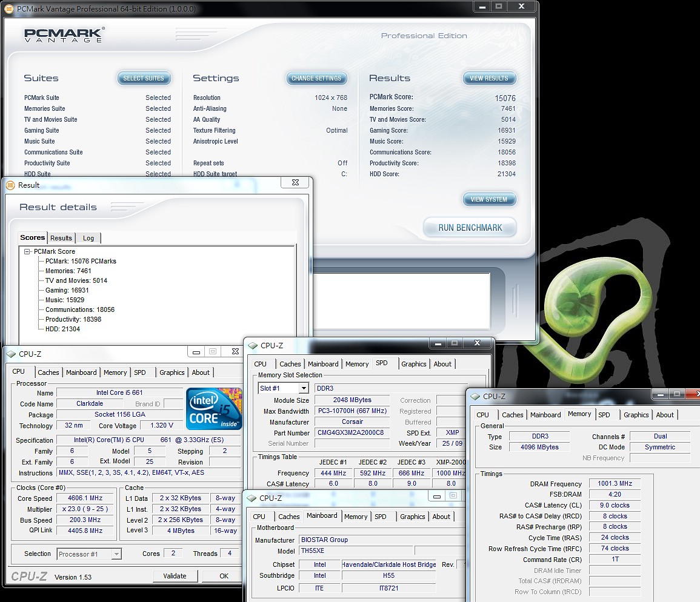Viewport: 700px width, 602px height.
Task: Click the TH55XE model field
Action: click(x=355, y=551)
